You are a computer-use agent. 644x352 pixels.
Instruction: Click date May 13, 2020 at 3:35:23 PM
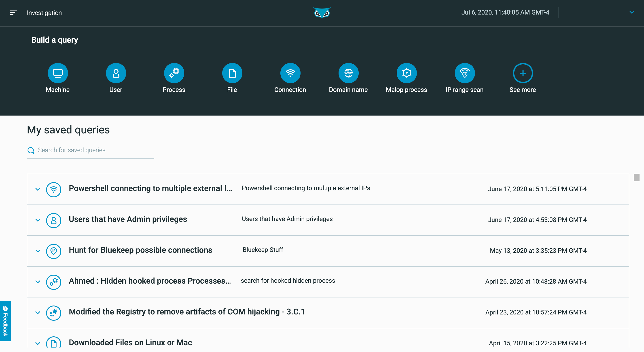(538, 251)
